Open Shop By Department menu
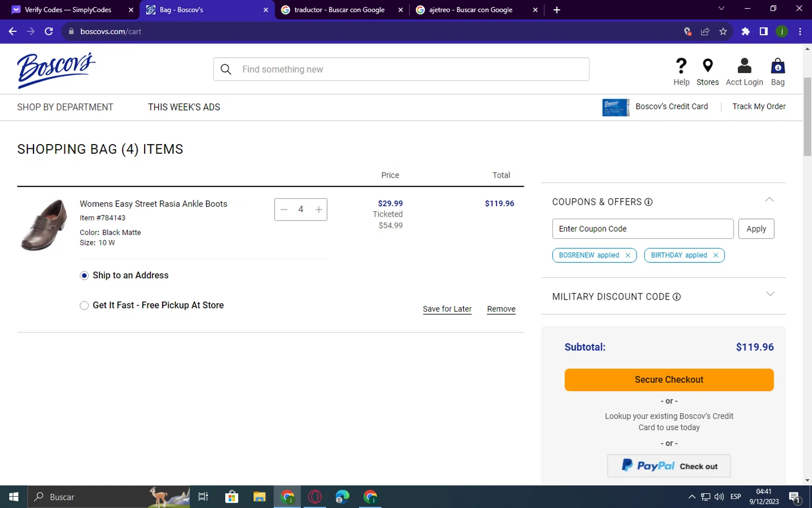 click(x=65, y=107)
